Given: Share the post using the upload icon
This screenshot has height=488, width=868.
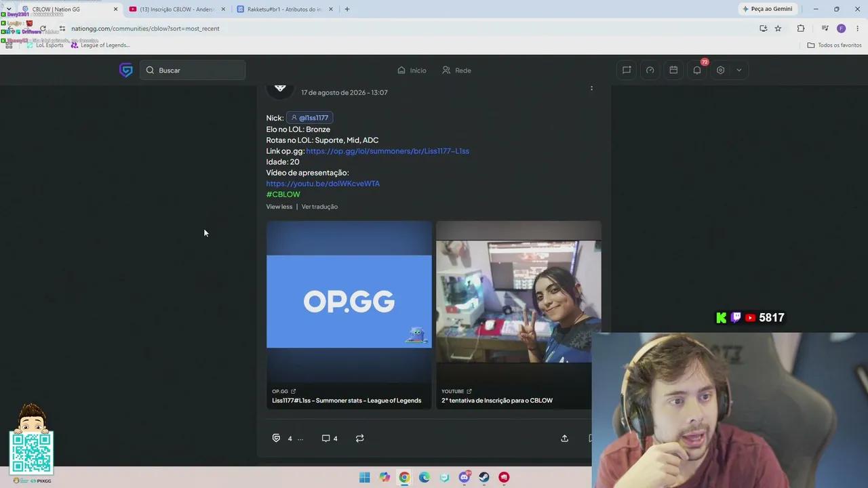Looking at the screenshot, I should click(564, 439).
